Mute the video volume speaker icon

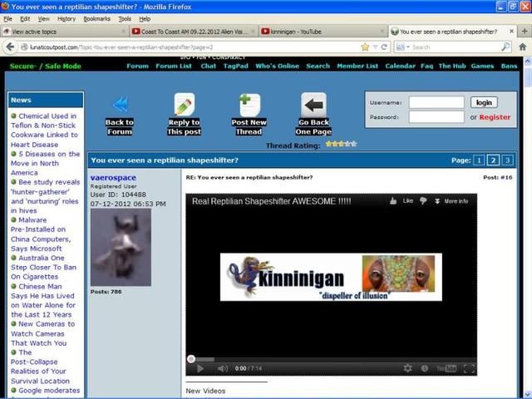[x=223, y=368]
